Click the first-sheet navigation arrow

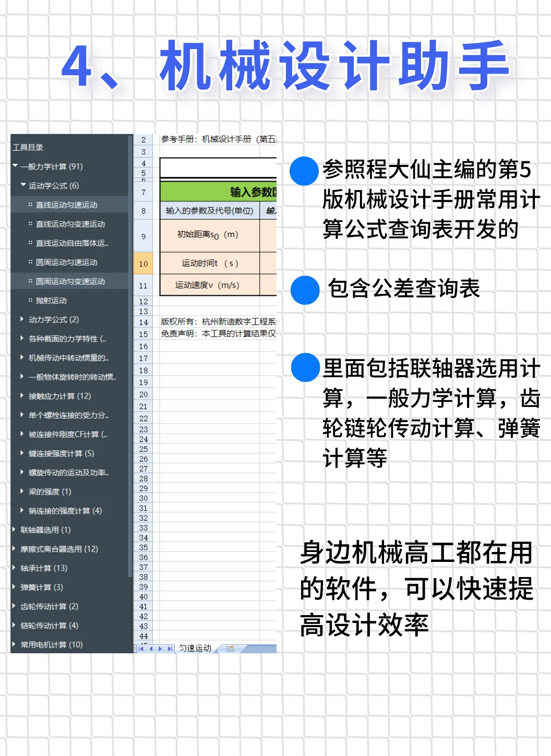click(141, 649)
